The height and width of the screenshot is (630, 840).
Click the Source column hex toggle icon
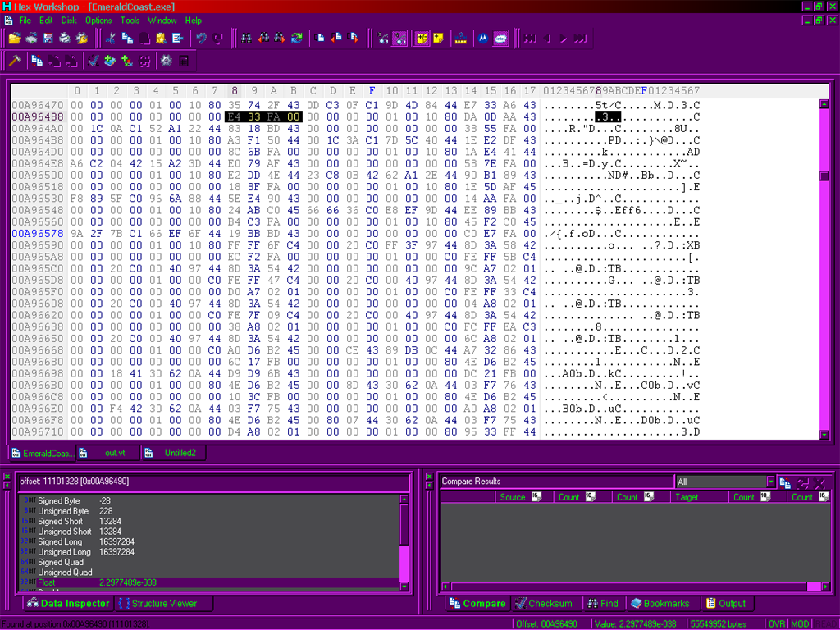pos(536,496)
